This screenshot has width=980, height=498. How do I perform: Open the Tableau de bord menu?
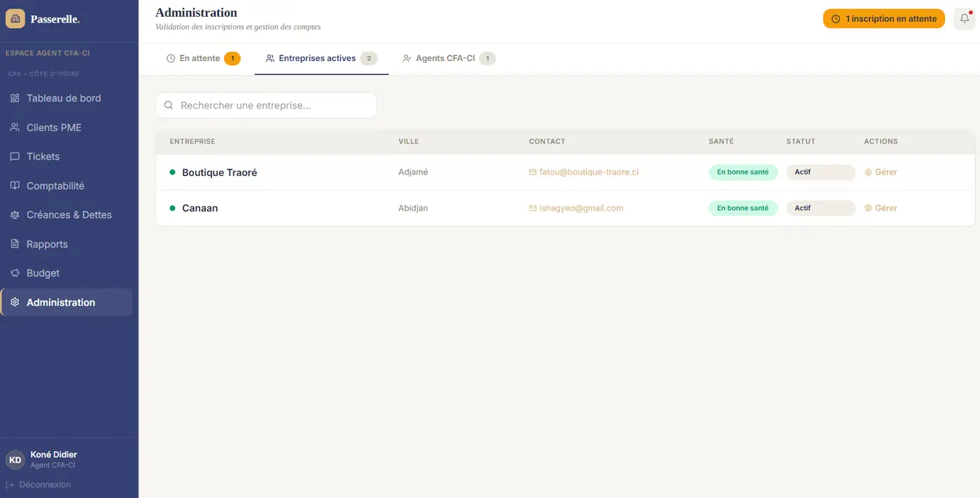(x=66, y=98)
